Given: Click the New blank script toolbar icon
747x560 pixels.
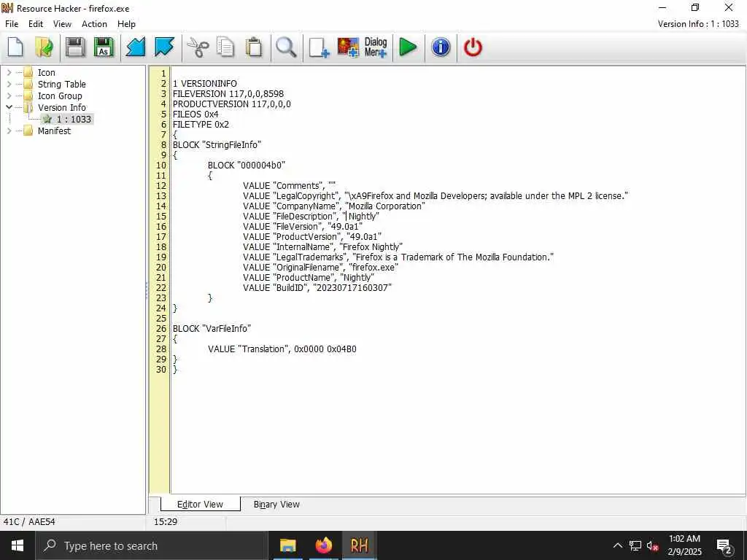Looking at the screenshot, I should pos(15,47).
